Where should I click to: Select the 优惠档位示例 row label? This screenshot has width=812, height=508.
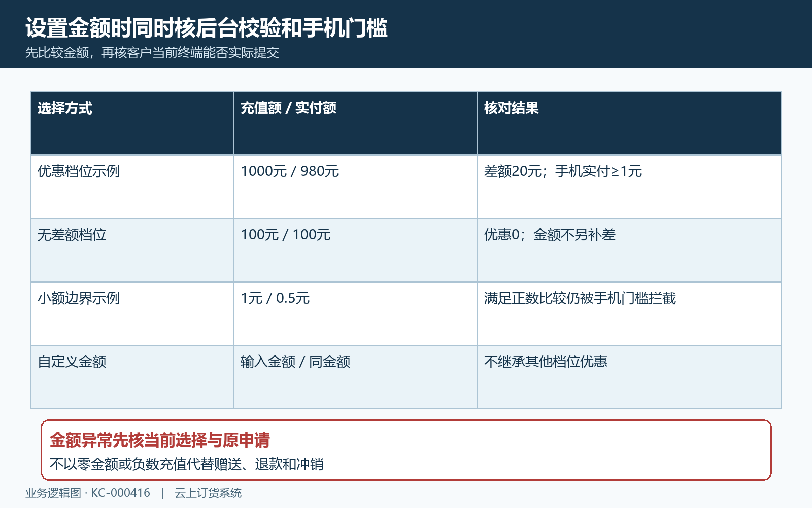(79, 171)
